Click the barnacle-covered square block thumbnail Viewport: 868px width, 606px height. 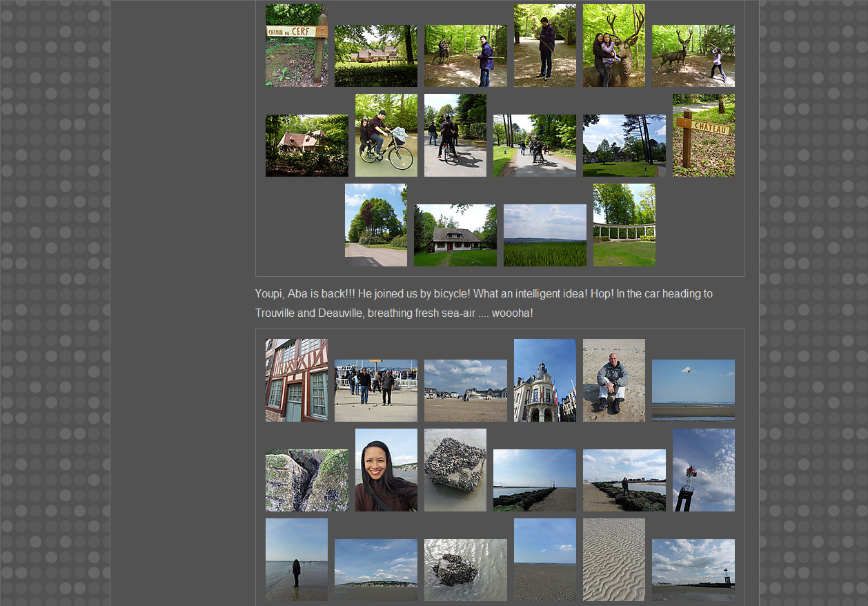455,470
